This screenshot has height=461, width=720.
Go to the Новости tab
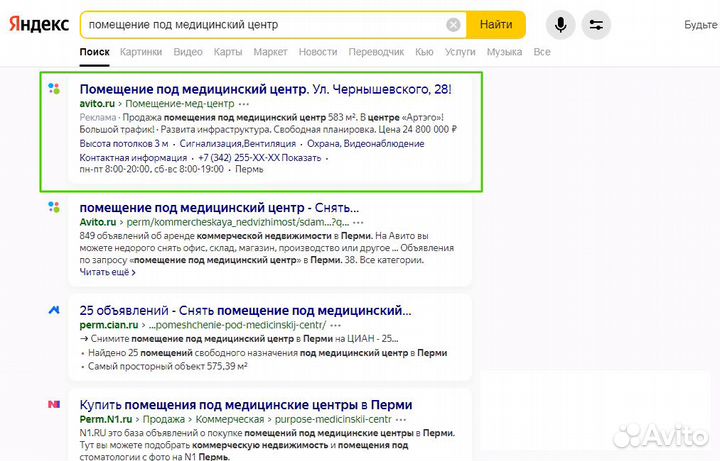[318, 52]
